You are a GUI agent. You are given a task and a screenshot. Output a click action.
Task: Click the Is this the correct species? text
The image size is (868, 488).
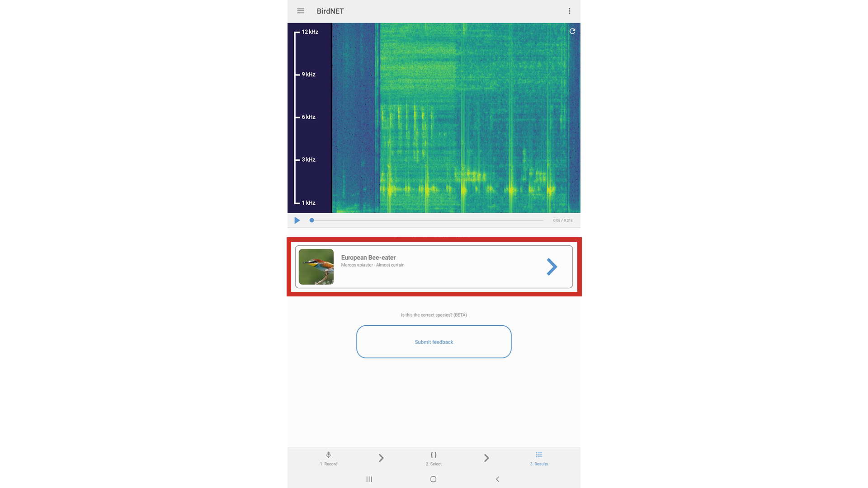point(434,315)
